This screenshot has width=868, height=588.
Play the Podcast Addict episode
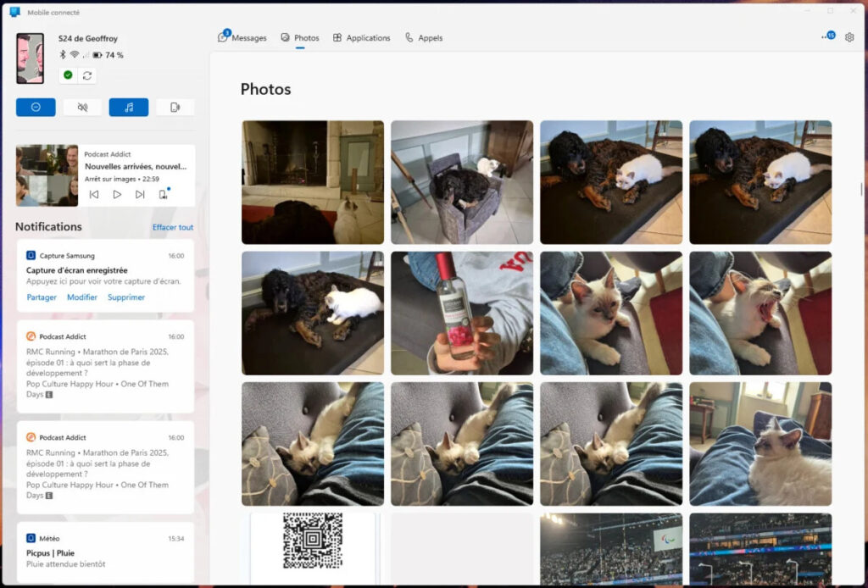117,195
